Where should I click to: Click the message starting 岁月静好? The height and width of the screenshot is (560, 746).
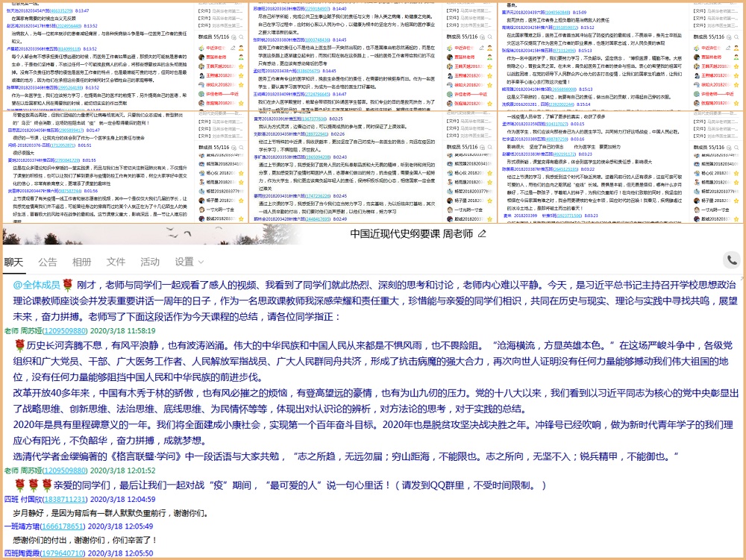[110, 513]
